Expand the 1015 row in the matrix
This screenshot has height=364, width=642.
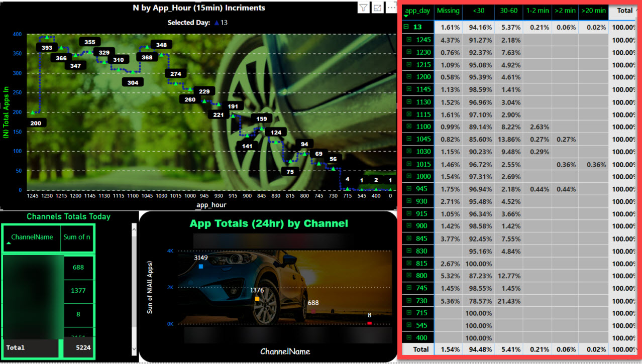pyautogui.click(x=409, y=164)
